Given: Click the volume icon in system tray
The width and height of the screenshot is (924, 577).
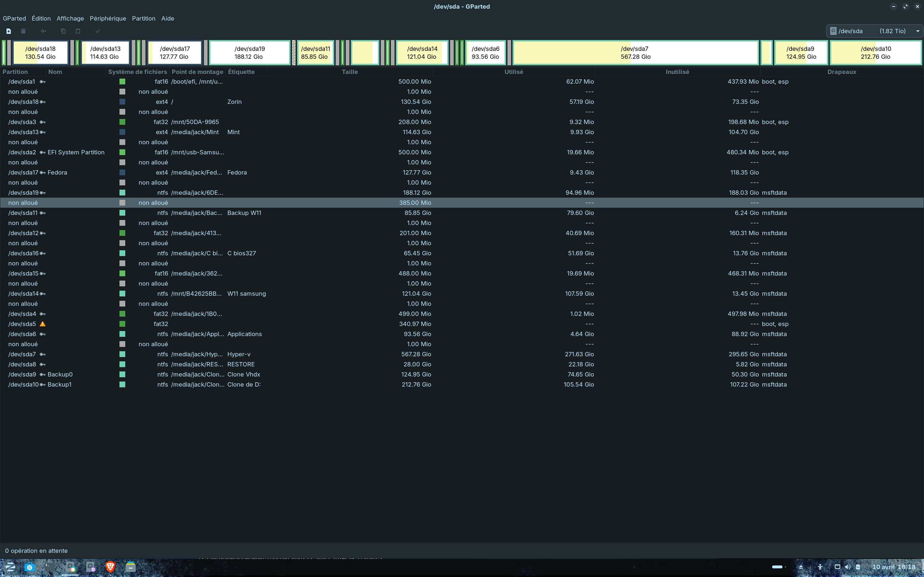Looking at the screenshot, I should pyautogui.click(x=847, y=567).
